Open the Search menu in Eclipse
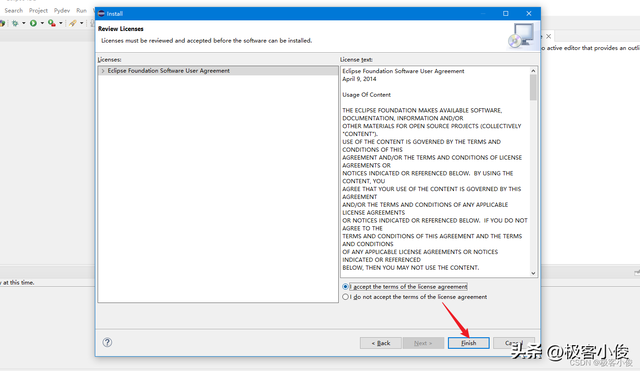 13,11
